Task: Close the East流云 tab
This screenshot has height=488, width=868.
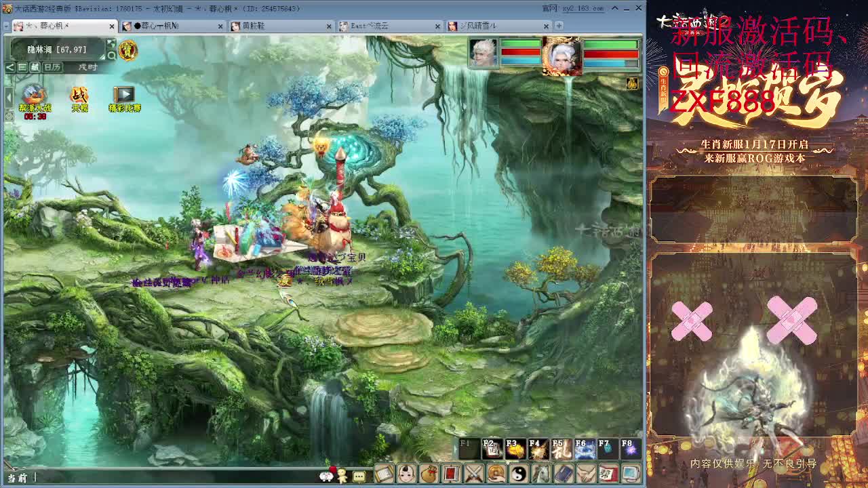Action: 437,26
